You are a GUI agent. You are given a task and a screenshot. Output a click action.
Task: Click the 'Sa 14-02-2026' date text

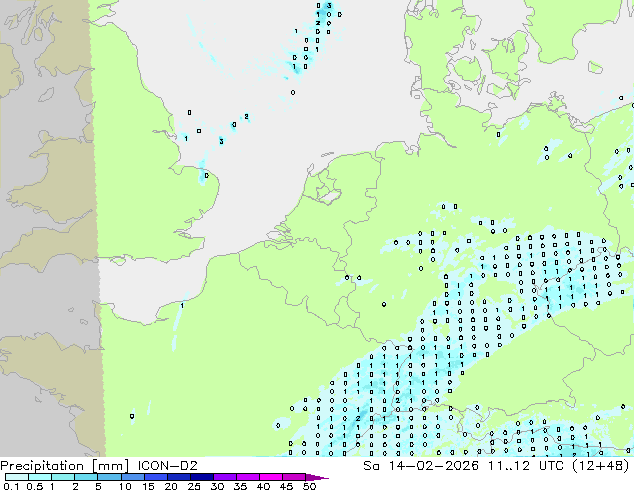coord(421,466)
